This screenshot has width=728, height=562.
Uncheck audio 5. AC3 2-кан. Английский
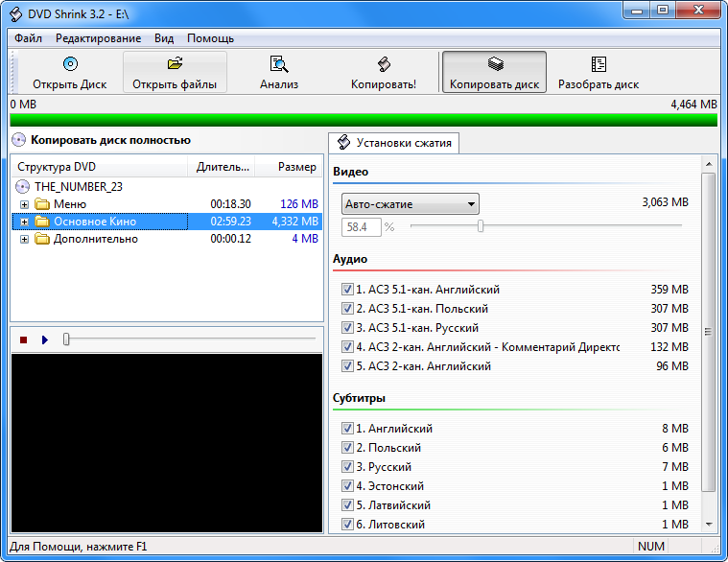tap(347, 365)
